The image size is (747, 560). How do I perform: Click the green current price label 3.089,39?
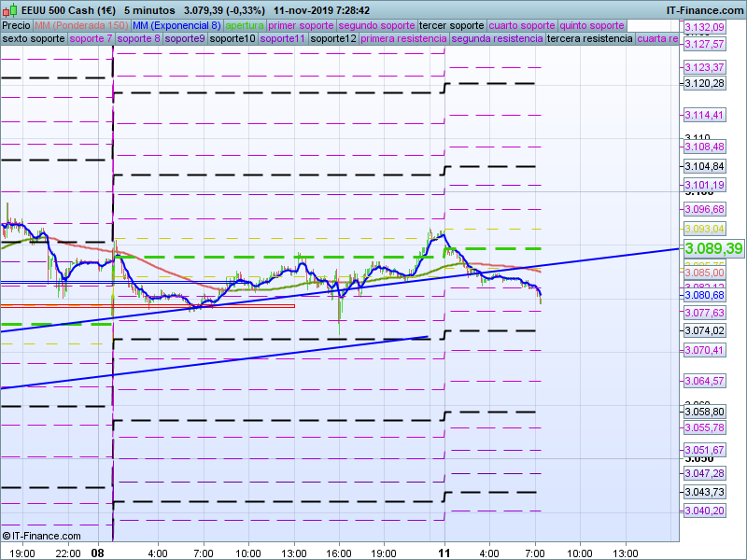(713, 248)
